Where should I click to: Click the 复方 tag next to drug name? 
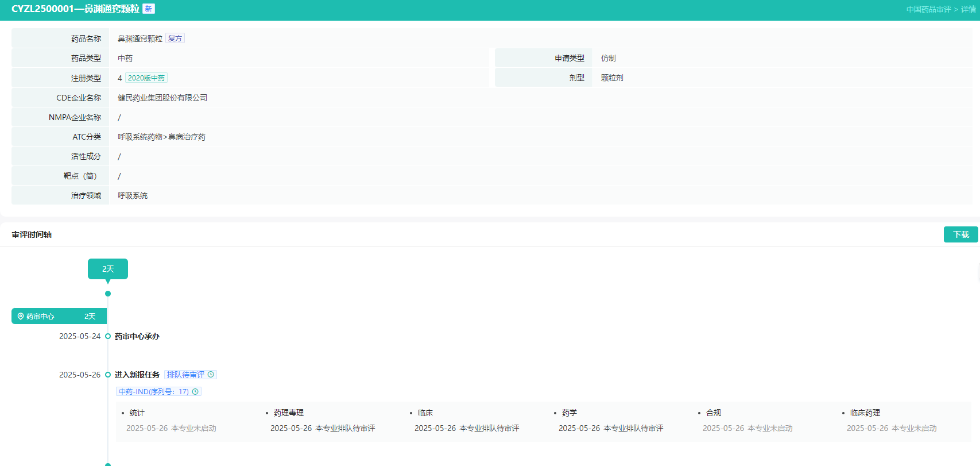coord(175,38)
